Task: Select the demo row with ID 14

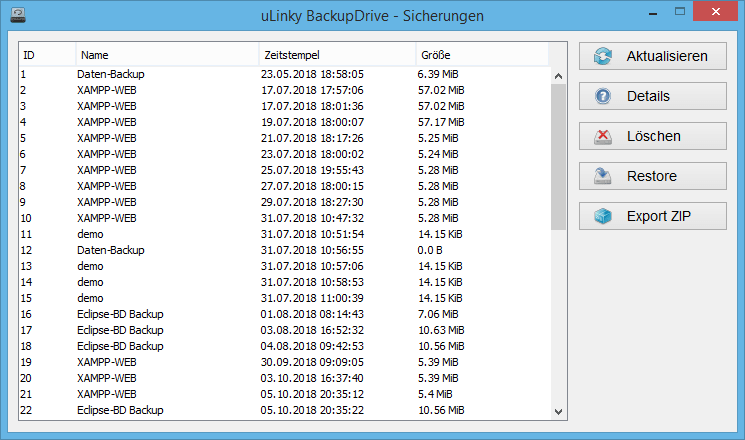Action: pyautogui.click(x=284, y=282)
